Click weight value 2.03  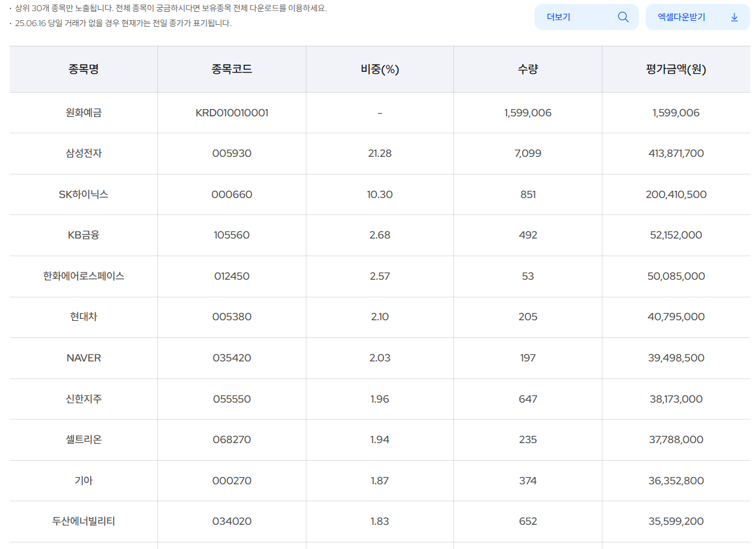point(380,358)
